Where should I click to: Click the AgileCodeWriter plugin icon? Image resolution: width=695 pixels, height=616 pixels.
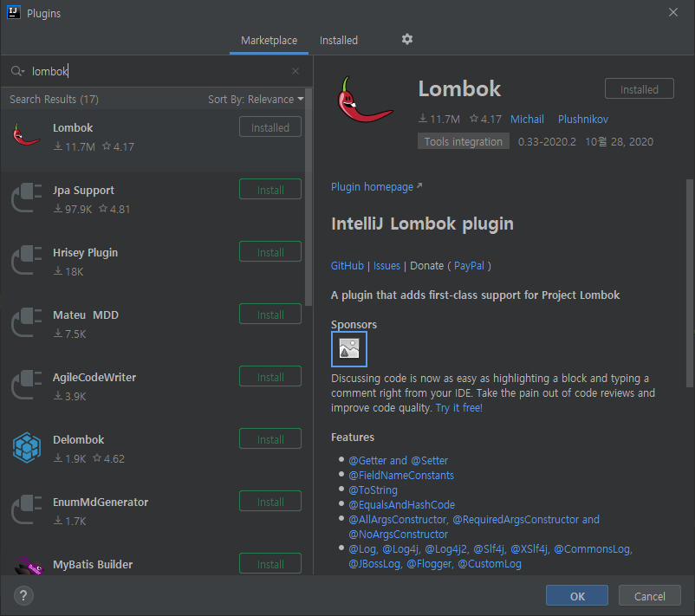pyautogui.click(x=27, y=386)
